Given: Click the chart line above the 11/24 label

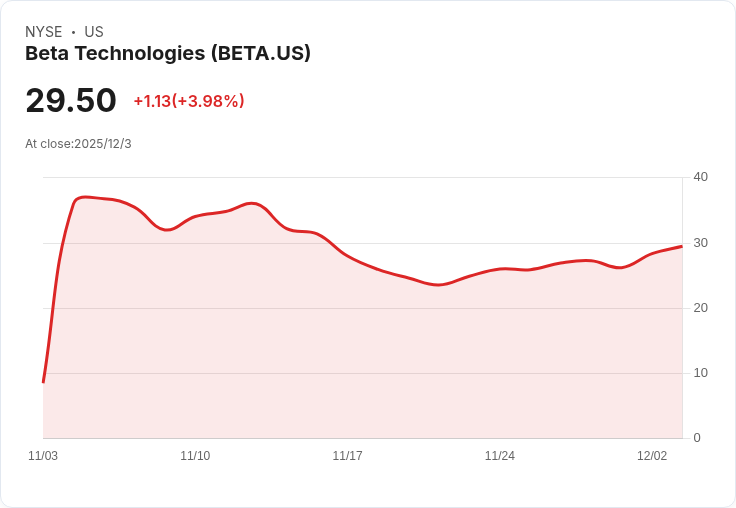Looking at the screenshot, I should point(500,268).
